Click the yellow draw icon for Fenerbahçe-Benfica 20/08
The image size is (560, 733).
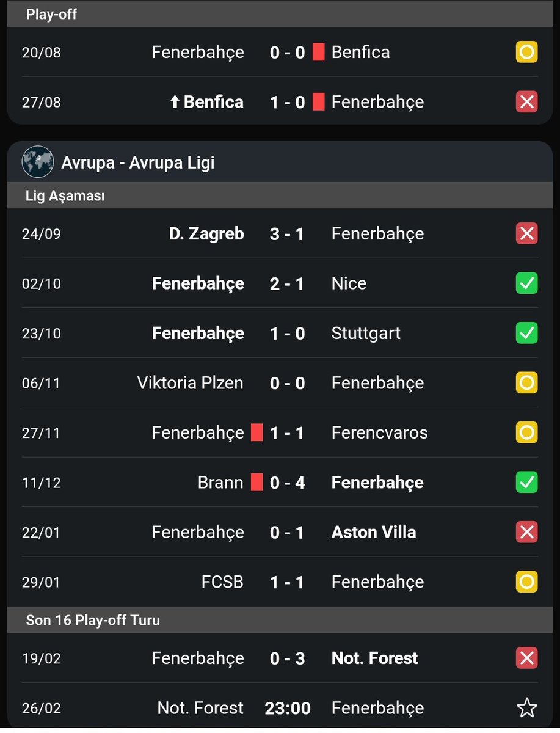click(526, 52)
